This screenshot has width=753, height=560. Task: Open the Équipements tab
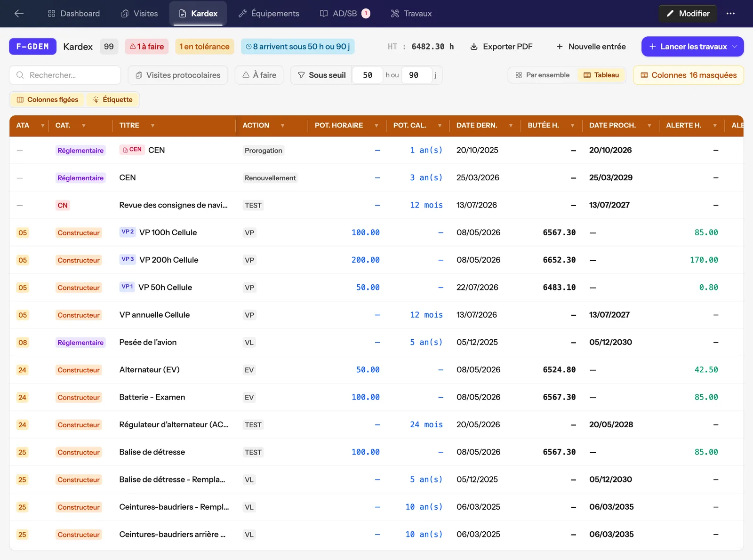269,14
